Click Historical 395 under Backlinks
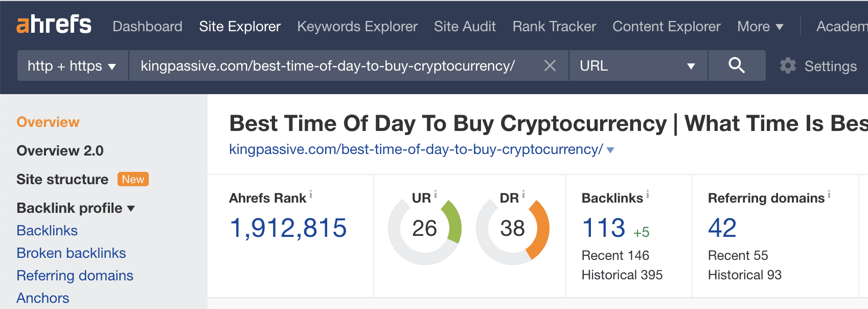The image size is (868, 309). tap(622, 275)
